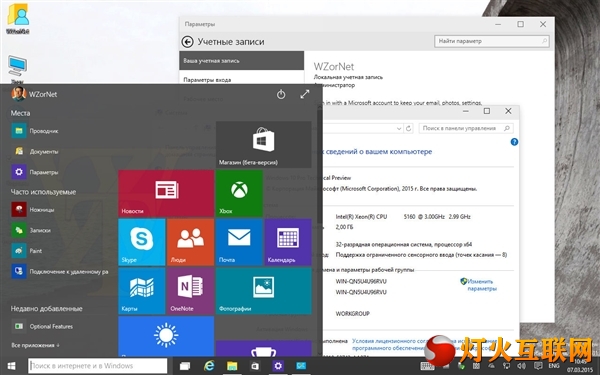This screenshot has height=375, width=600.
Task: Open the control panel address bar dropdown
Action: (399, 129)
